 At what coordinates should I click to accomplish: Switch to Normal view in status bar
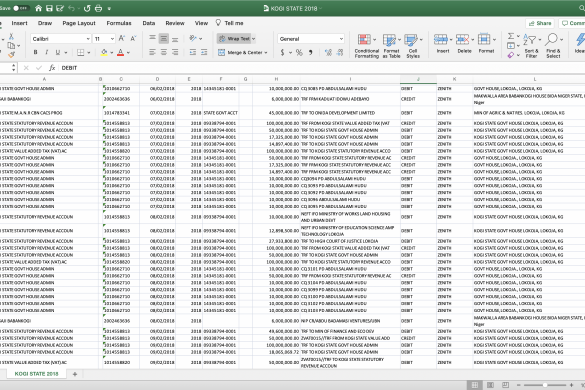click(x=475, y=385)
